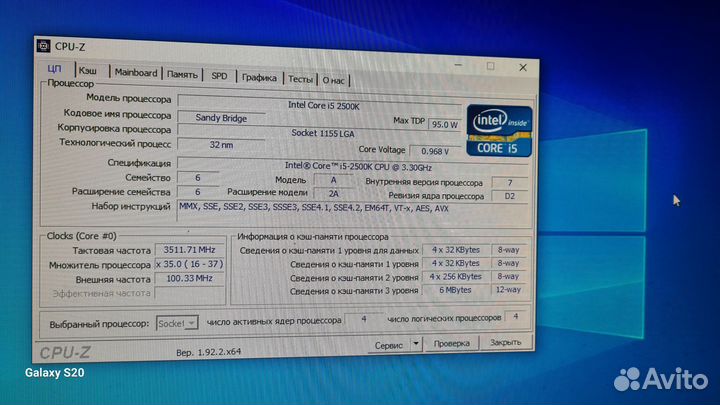
Task: Click the model extension 2A value
Action: click(334, 194)
